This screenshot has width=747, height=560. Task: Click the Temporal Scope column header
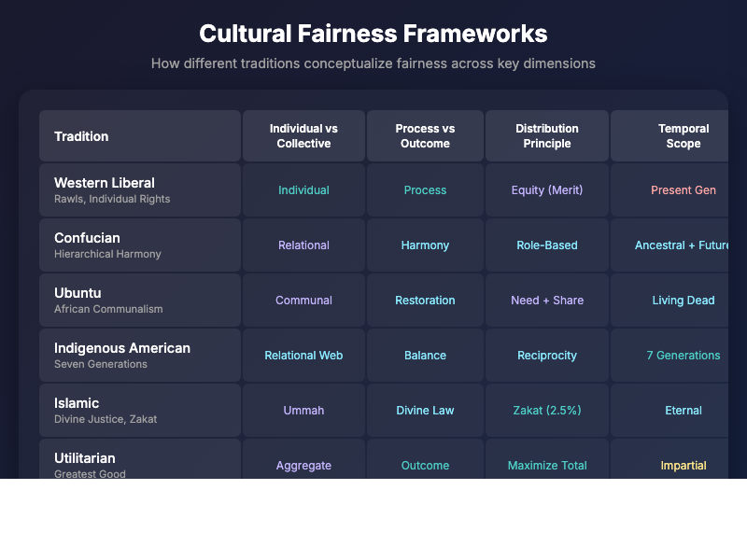(684, 136)
